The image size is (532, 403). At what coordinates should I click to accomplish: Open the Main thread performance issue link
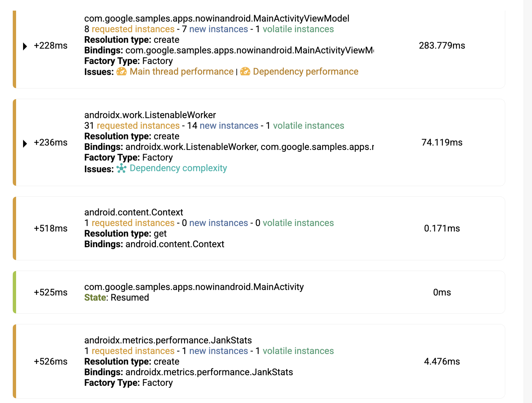[x=181, y=72]
